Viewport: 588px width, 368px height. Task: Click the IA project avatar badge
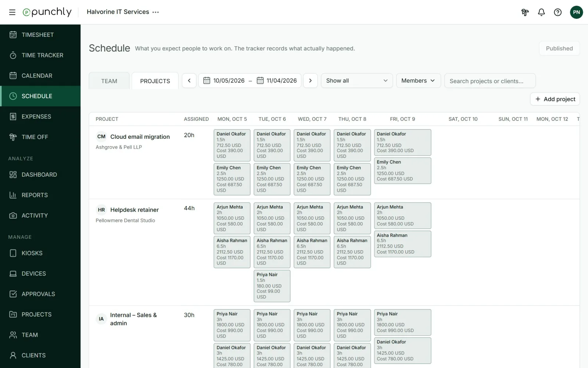[x=101, y=319]
